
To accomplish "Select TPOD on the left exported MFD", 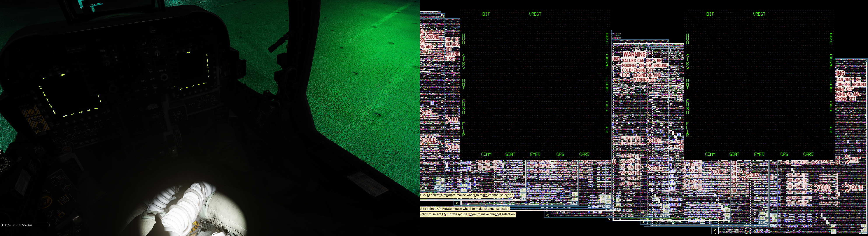I will (607, 84).
